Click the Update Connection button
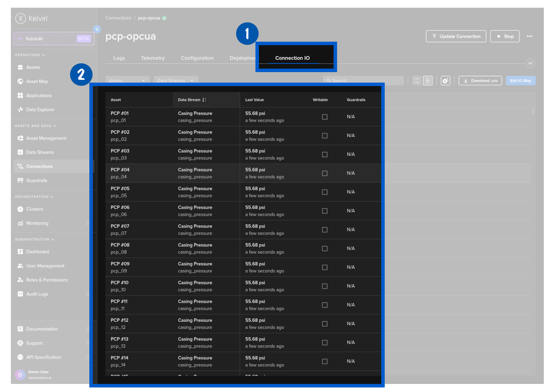555x392 pixels. tap(456, 36)
